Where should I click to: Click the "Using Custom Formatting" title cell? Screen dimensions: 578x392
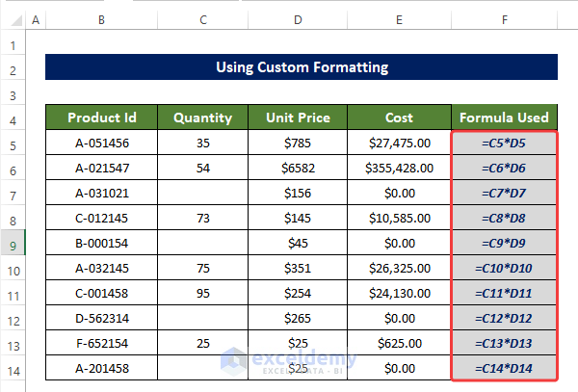302,67
